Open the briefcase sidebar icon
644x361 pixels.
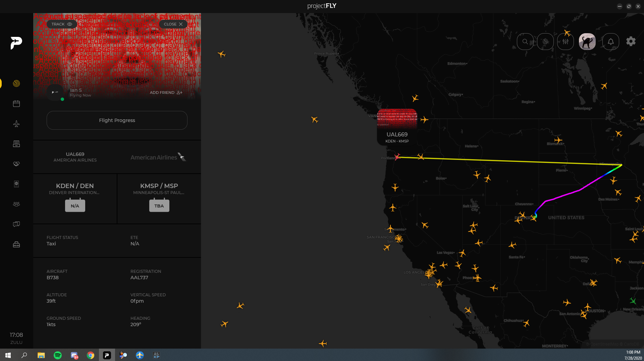(x=16, y=244)
